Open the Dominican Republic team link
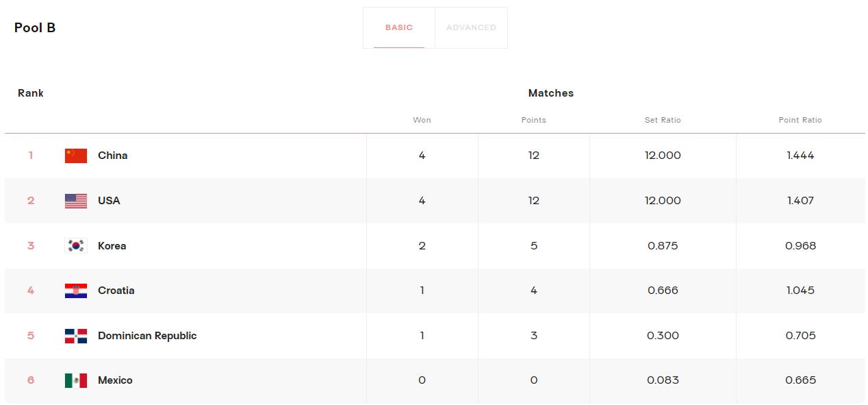 [x=147, y=336]
